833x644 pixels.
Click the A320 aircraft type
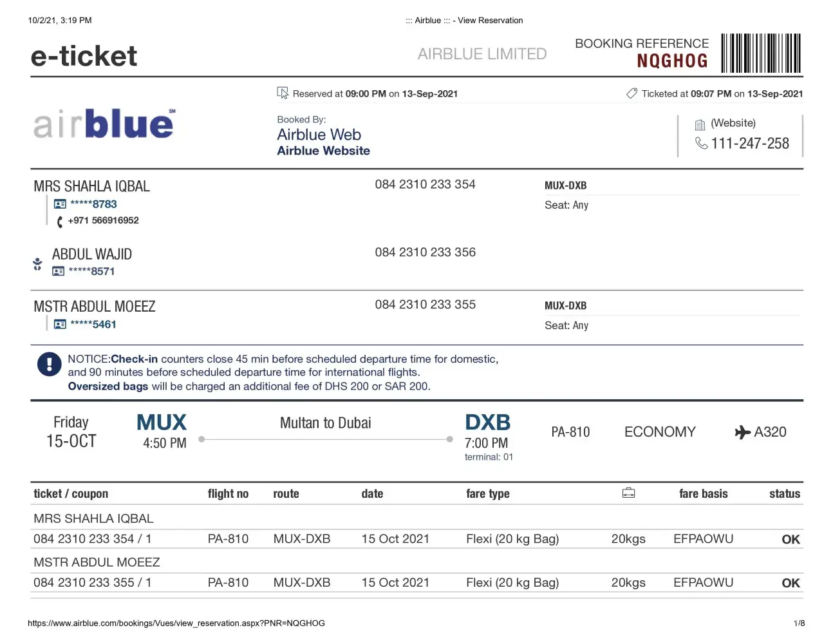[x=771, y=432]
